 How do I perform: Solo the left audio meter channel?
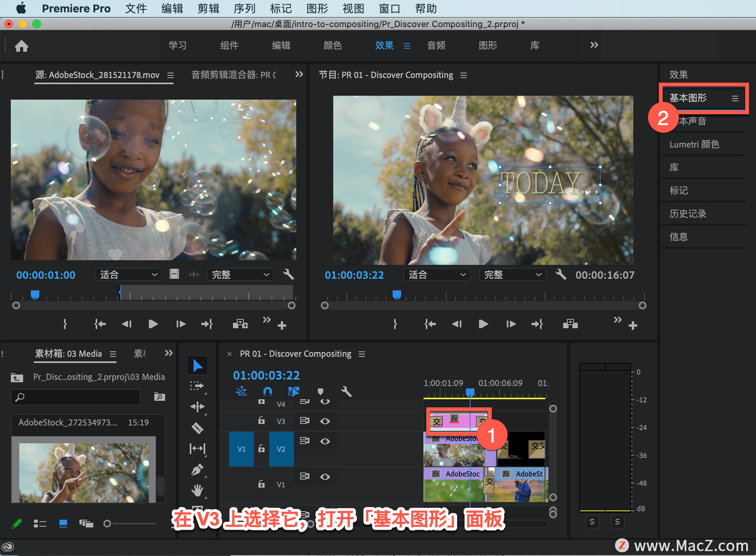pyautogui.click(x=592, y=522)
